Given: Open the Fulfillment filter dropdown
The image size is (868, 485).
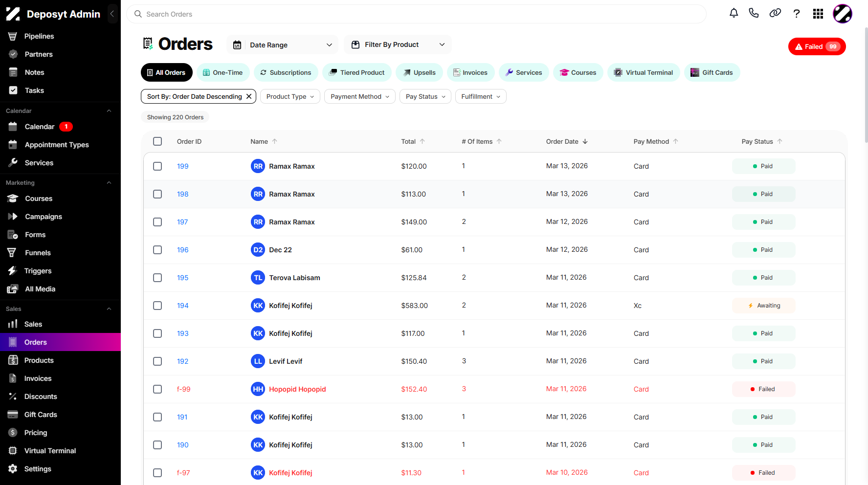Looking at the screenshot, I should coord(481,96).
